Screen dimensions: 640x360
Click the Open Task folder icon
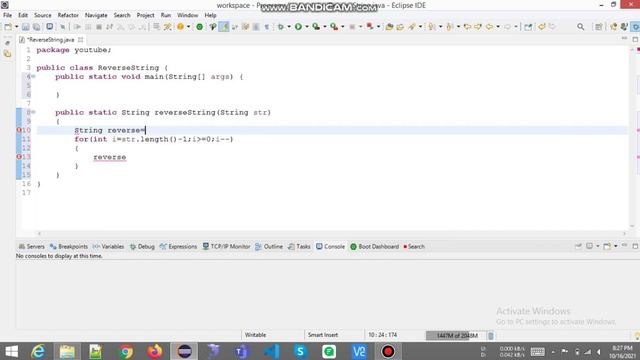point(400,27)
